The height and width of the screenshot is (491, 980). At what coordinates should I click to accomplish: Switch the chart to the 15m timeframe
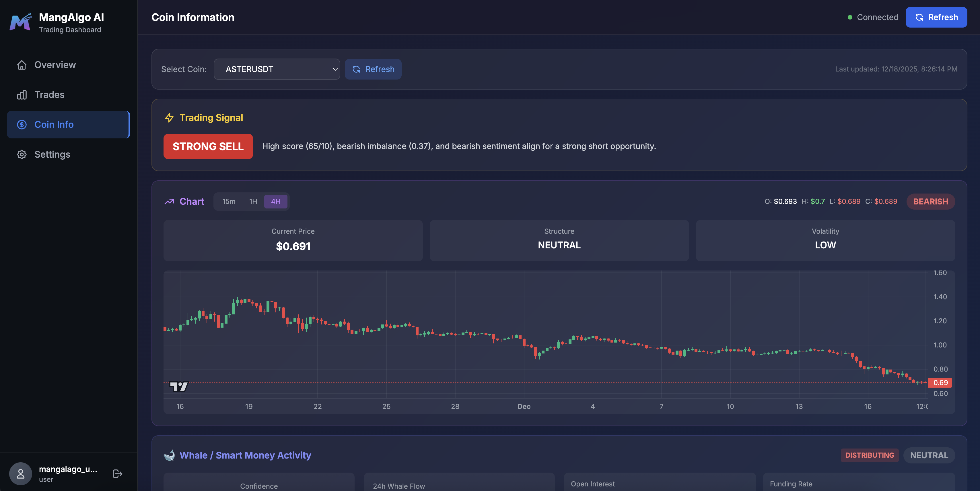click(229, 201)
